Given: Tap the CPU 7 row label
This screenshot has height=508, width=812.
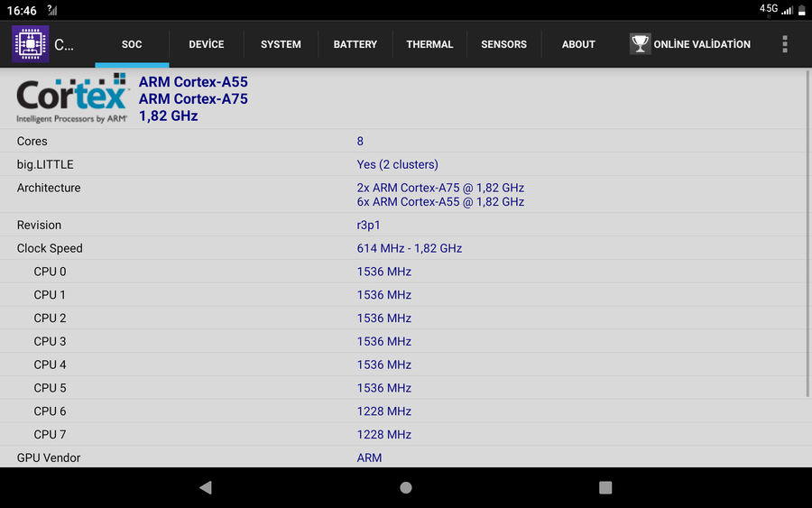Looking at the screenshot, I should 50,435.
